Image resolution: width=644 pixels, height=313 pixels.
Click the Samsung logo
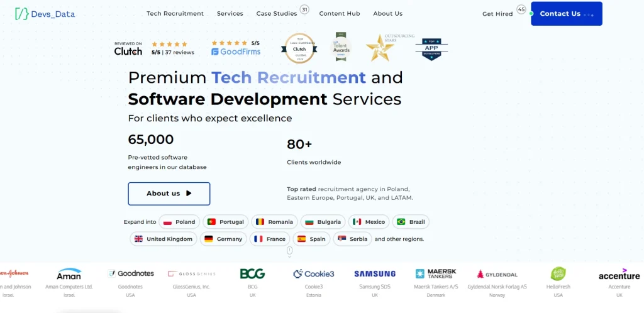point(375,273)
